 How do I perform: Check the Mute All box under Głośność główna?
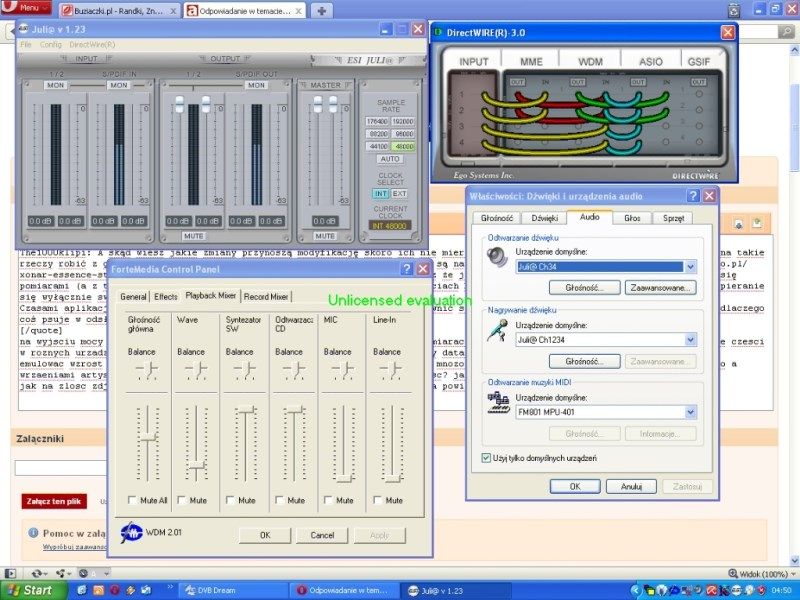point(132,500)
